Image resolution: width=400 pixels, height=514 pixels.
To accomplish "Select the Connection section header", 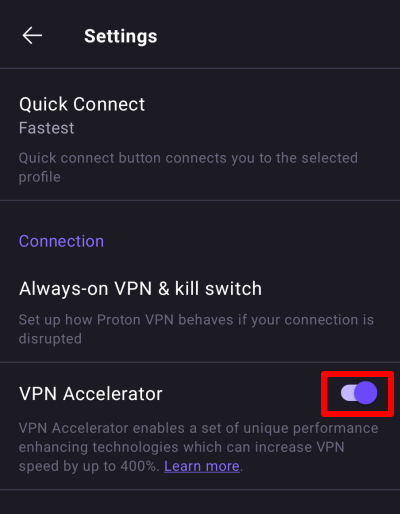I will (x=61, y=241).
